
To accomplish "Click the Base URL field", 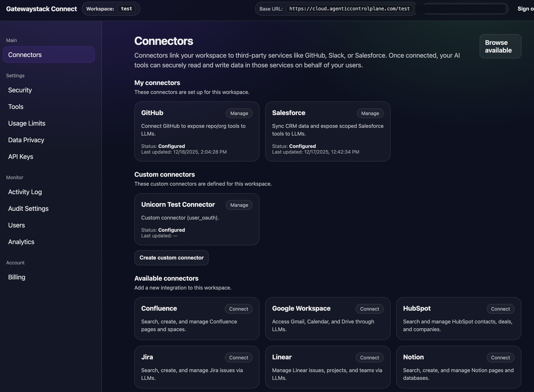I will pos(349,9).
